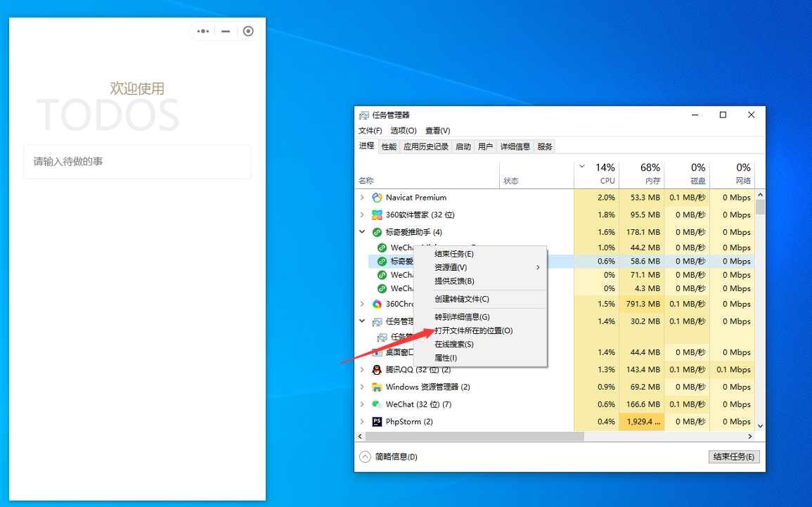The width and height of the screenshot is (812, 507).
Task: Click the 360软件管家 process icon
Action: 377,214
